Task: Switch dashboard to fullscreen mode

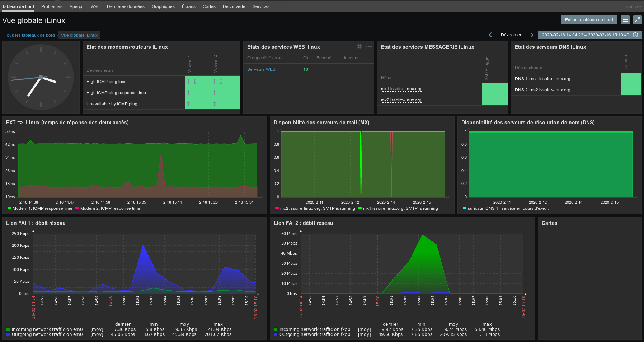Action: click(637, 20)
